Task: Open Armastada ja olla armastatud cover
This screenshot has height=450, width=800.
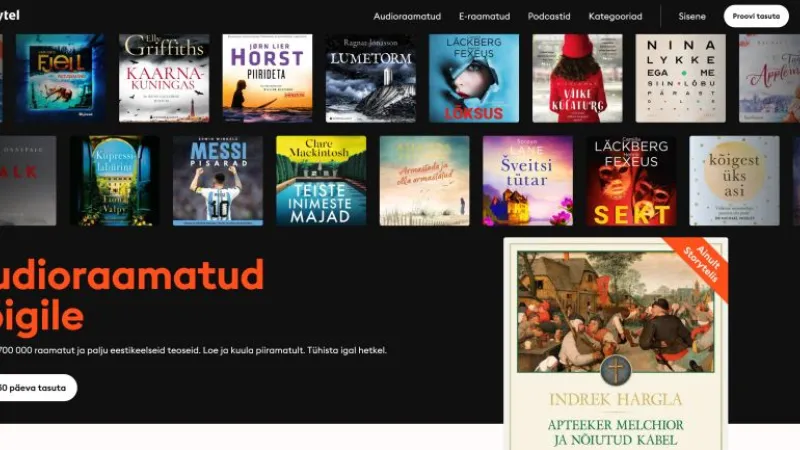Action: pos(424,181)
